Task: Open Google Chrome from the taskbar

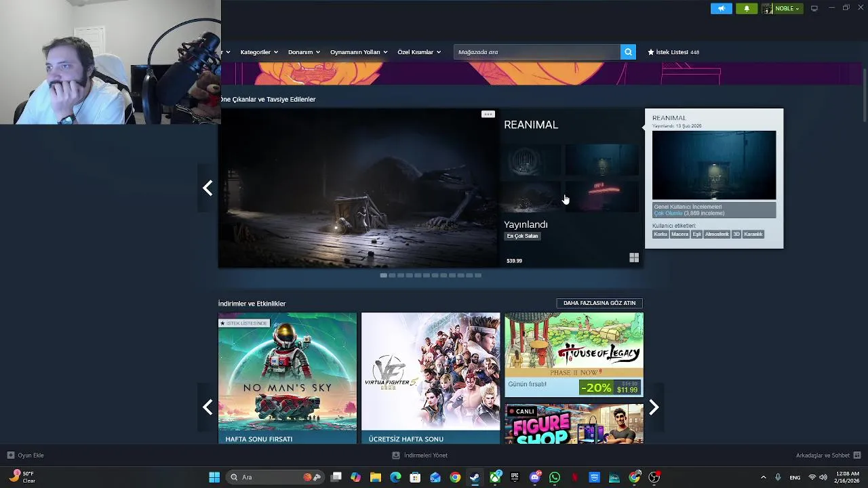Action: (455, 477)
